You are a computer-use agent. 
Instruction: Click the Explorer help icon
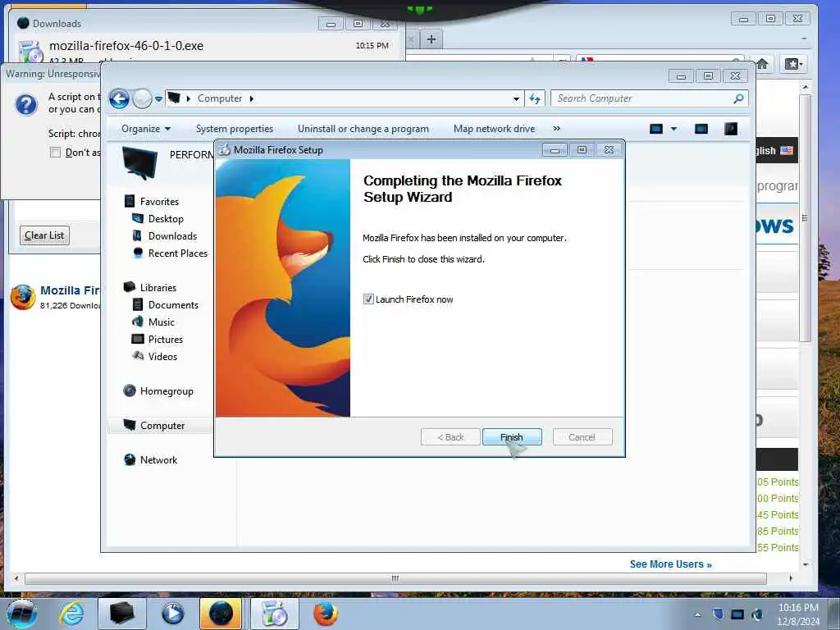tap(731, 129)
